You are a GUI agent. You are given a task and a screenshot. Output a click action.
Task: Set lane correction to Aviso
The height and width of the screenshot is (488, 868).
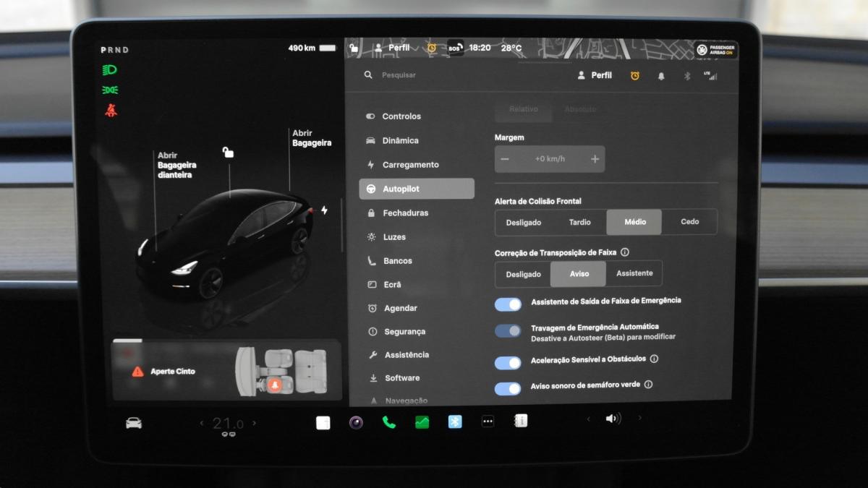click(x=579, y=274)
